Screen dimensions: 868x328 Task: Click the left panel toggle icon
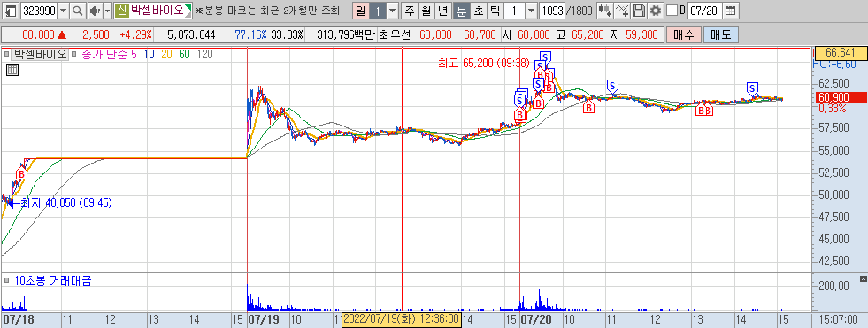click(x=11, y=10)
